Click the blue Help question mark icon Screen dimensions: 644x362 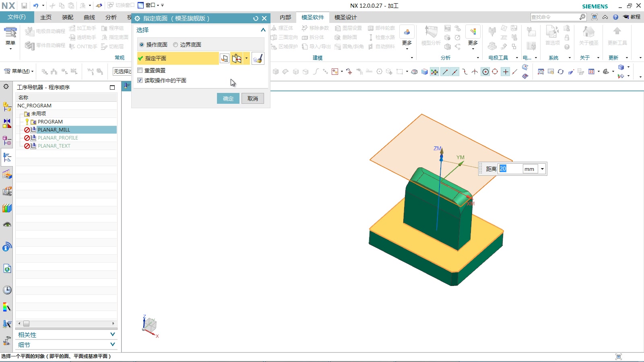[615, 17]
